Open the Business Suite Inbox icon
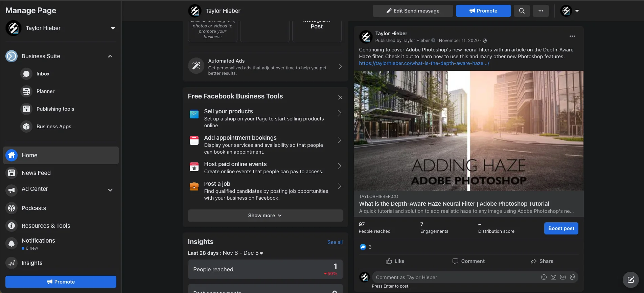 pyautogui.click(x=26, y=74)
